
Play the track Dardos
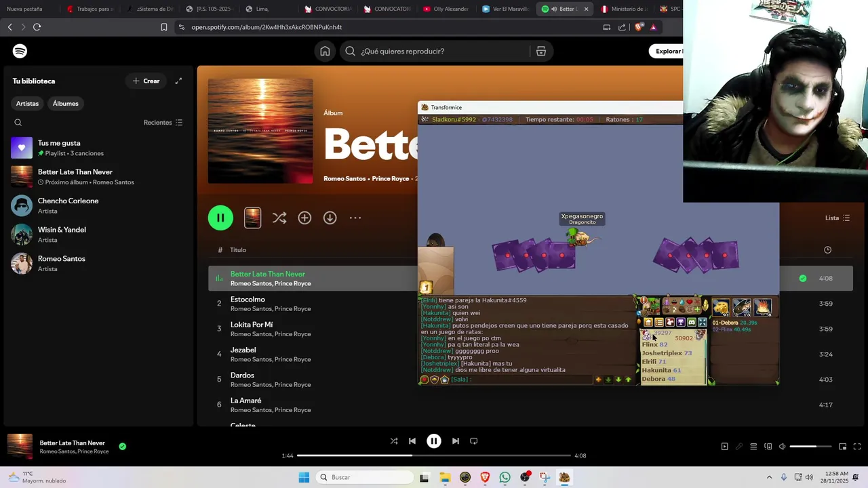pos(243,375)
